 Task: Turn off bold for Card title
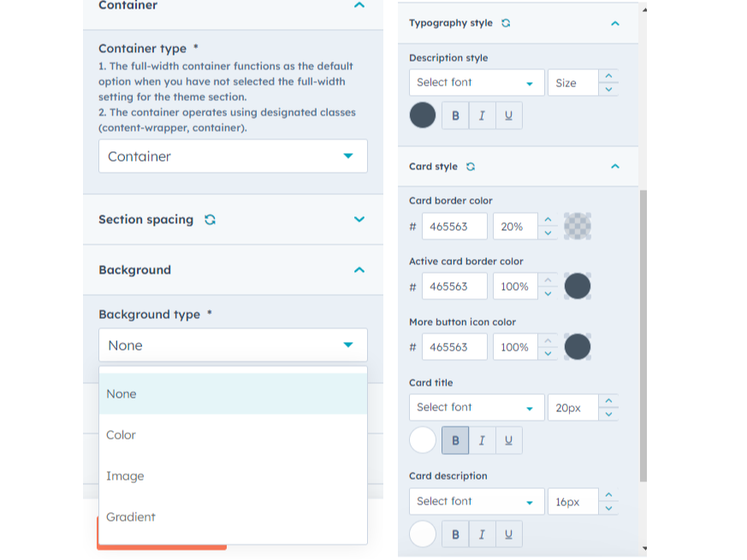click(454, 440)
